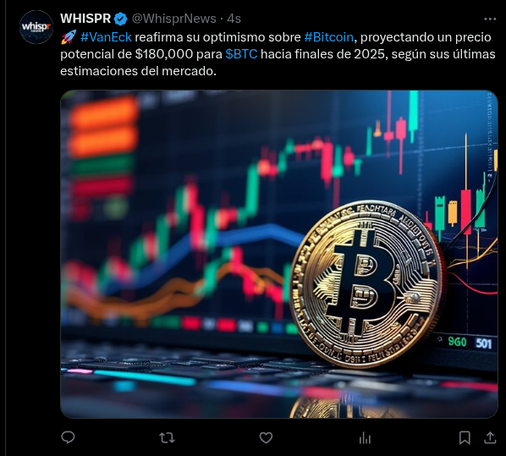
Task: Open the WHISPR display name
Action: [x=85, y=19]
